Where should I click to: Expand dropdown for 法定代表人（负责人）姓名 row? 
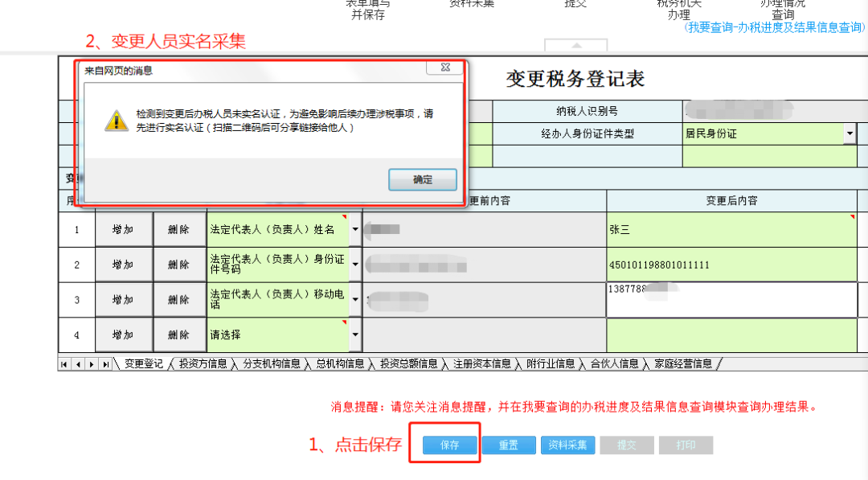tap(355, 229)
